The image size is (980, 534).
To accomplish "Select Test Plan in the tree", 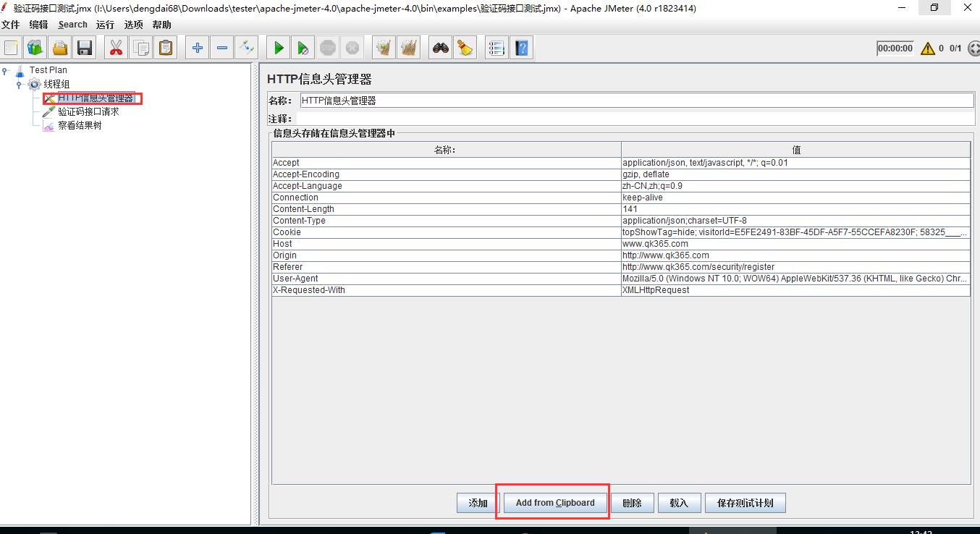I will click(x=48, y=70).
